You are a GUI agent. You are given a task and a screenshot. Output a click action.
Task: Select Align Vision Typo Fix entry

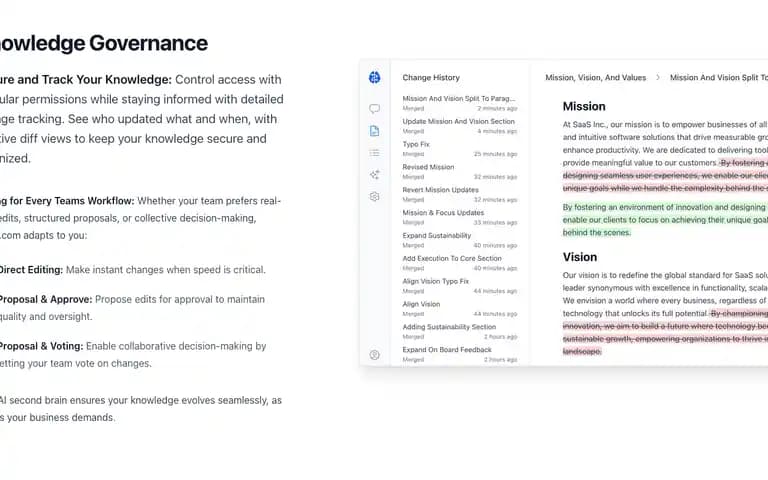459,286
